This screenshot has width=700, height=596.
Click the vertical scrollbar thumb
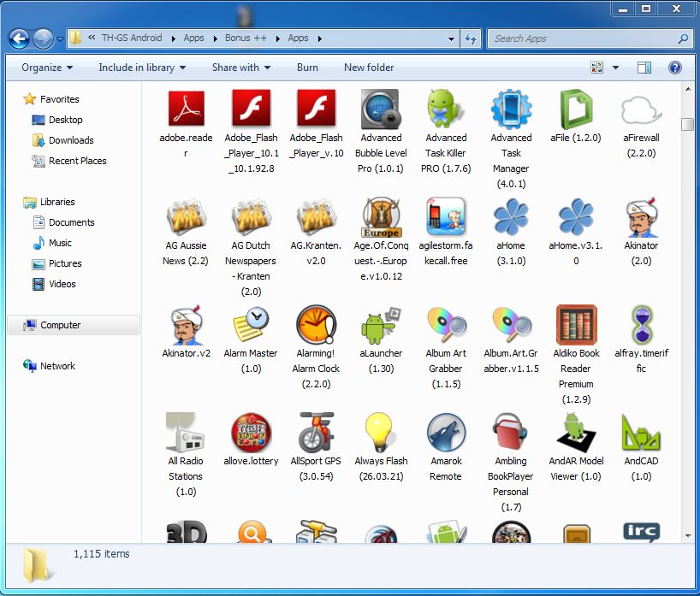point(687,124)
